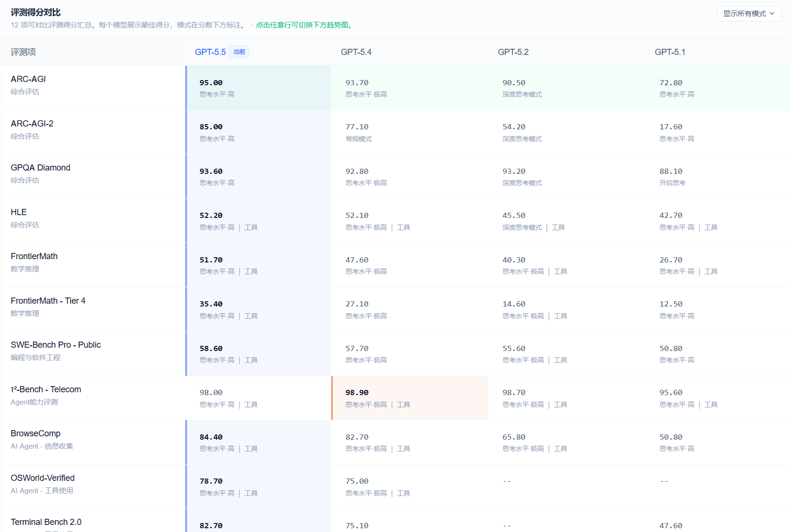The width and height of the screenshot is (791, 532).
Task: Choose the GPQA Diamond row
Action: (x=40, y=168)
